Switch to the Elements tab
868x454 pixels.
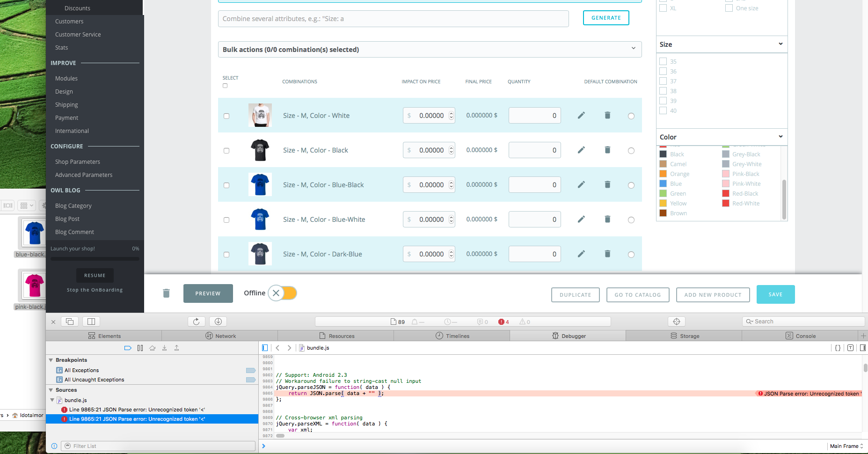pyautogui.click(x=104, y=336)
